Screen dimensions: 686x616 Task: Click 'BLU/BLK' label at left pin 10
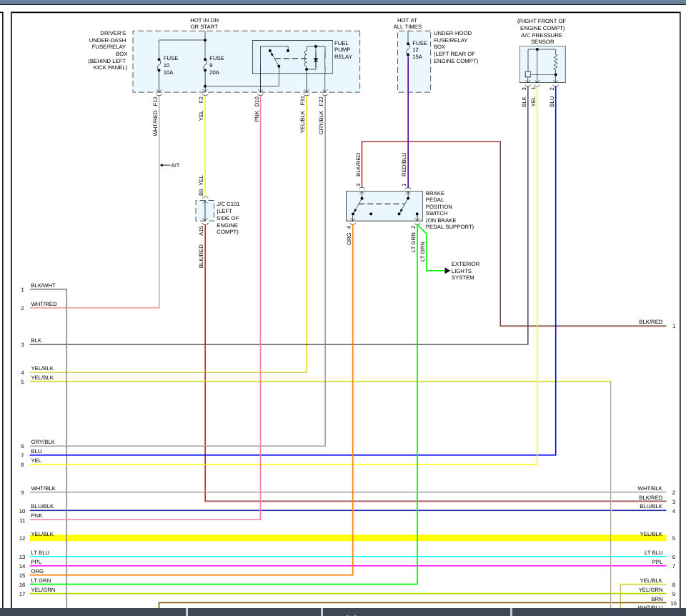point(42,506)
